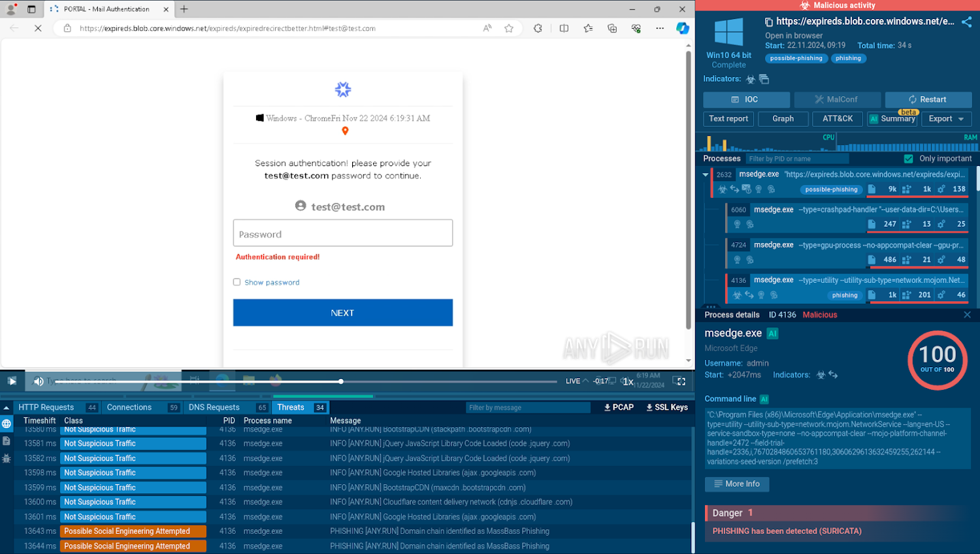Change the 1x playback speed setting
Image resolution: width=980 pixels, height=554 pixels.
tap(628, 382)
